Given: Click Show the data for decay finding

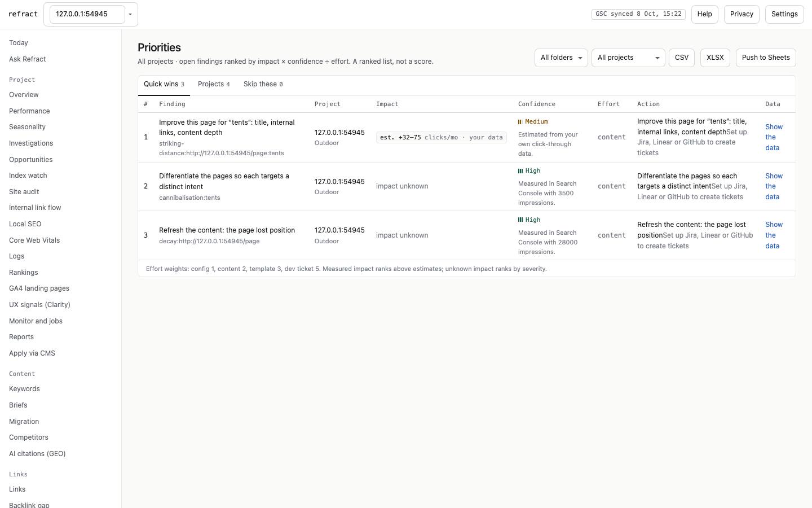Looking at the screenshot, I should (x=774, y=235).
